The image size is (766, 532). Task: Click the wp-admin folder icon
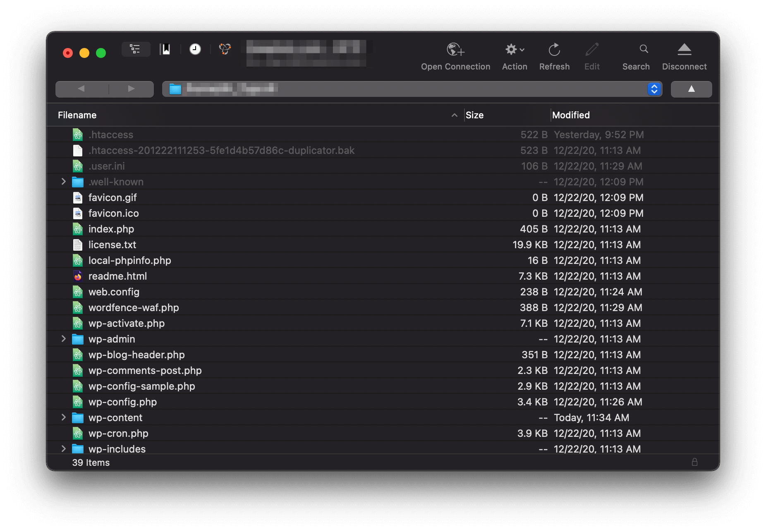click(78, 339)
